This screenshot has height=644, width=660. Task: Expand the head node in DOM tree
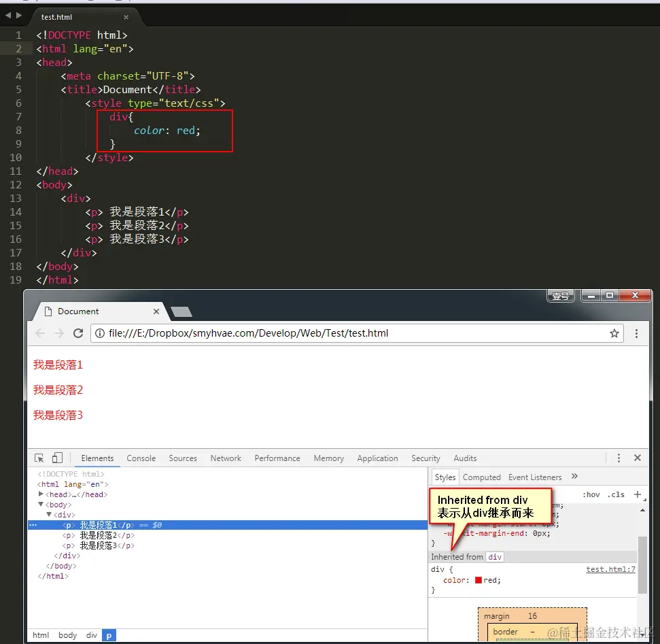(41, 494)
